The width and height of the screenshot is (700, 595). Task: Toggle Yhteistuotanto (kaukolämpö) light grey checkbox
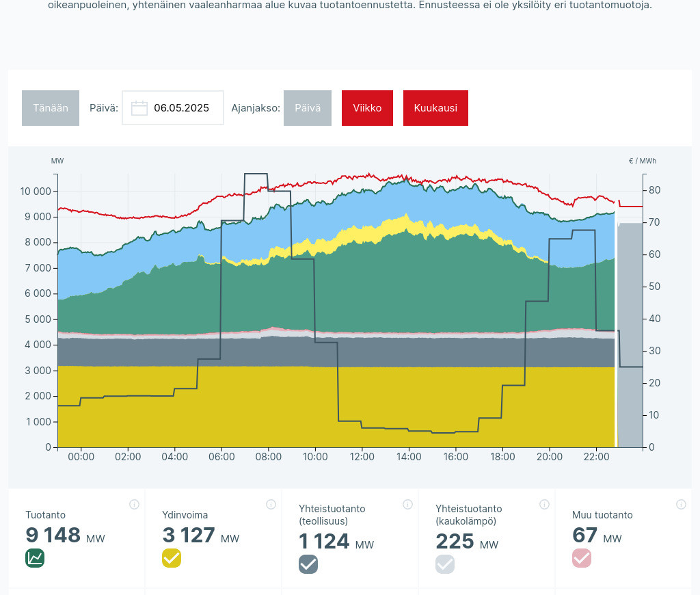click(x=445, y=564)
